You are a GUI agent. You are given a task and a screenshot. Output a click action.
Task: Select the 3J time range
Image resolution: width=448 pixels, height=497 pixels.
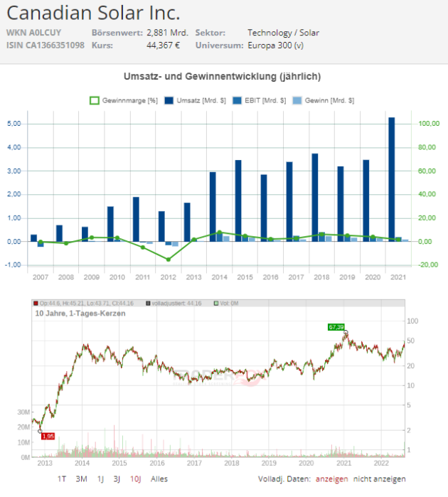[x=117, y=479]
